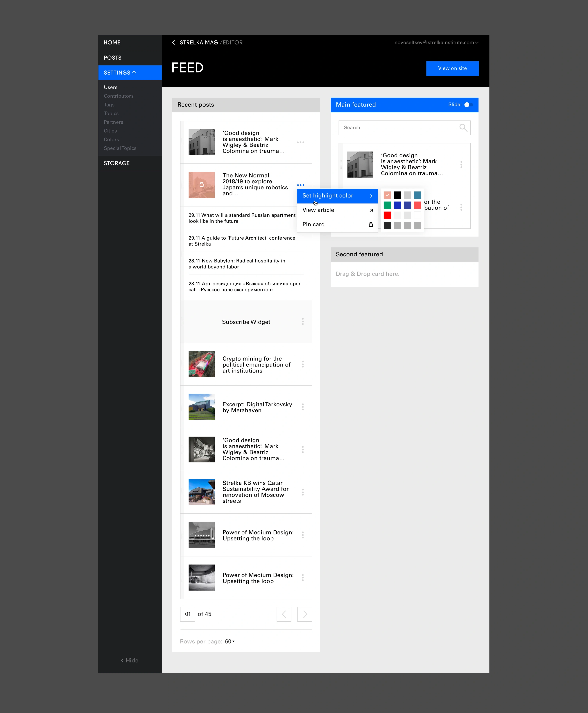Pick the teal blue highlight color swatch
The image size is (588, 713).
click(x=417, y=195)
